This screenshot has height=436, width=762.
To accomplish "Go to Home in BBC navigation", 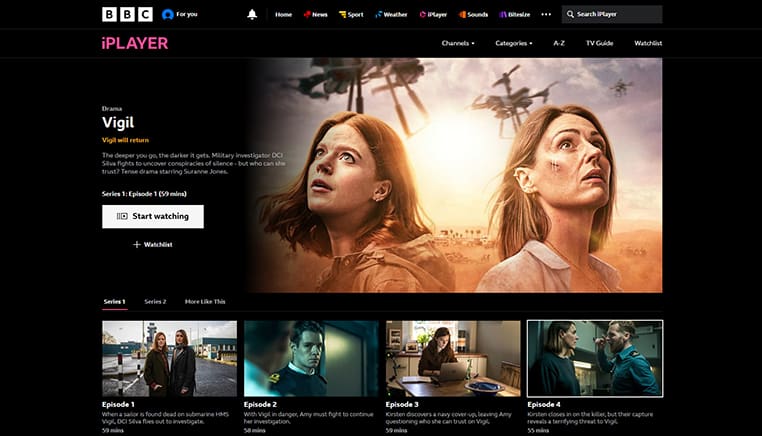I will tap(283, 15).
